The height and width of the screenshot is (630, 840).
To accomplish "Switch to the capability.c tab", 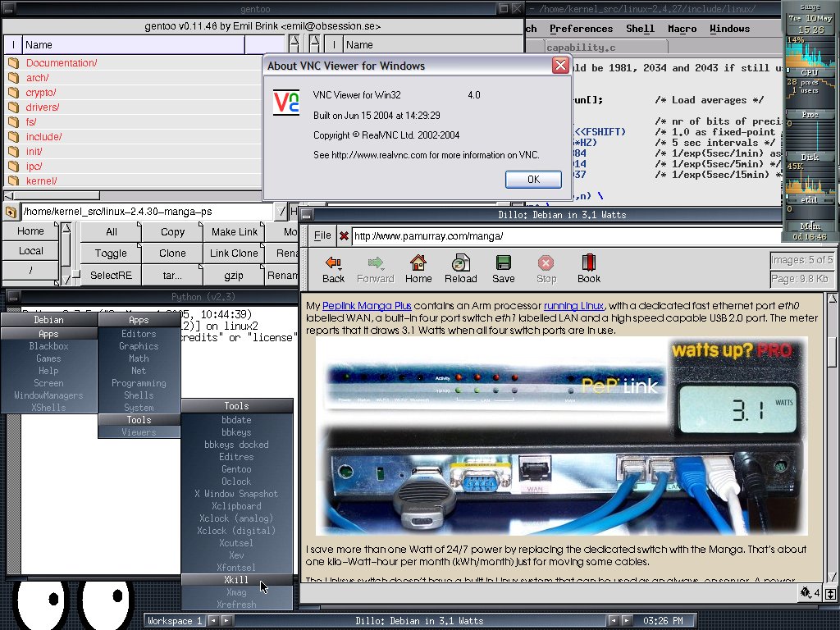I will pos(605,47).
